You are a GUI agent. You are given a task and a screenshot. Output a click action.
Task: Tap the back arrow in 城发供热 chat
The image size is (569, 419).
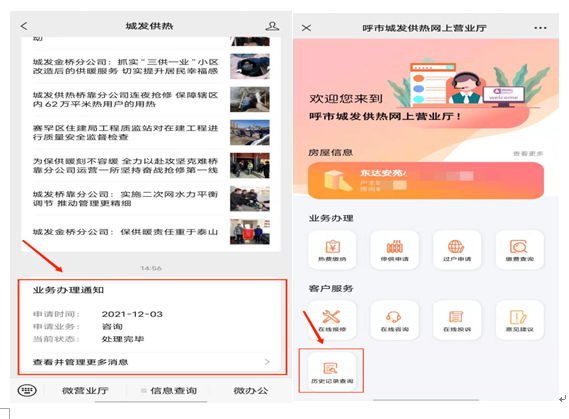click(24, 26)
